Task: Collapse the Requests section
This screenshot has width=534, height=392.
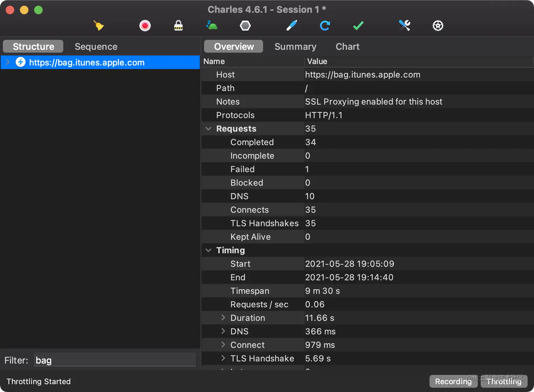Action: 208,129
